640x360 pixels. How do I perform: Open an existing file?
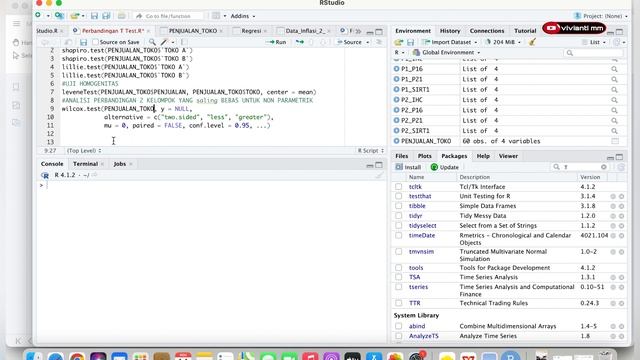(x=75, y=16)
